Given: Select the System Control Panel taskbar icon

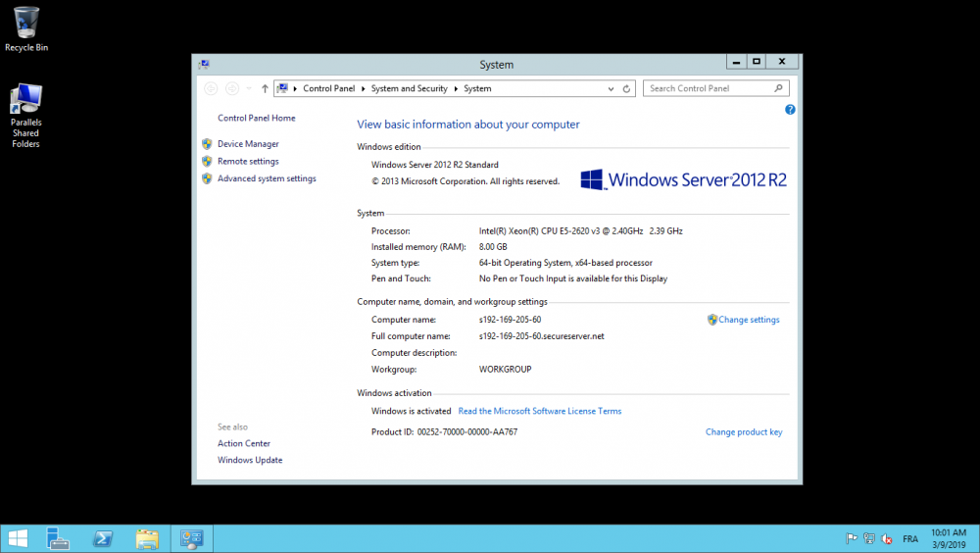Looking at the screenshot, I should pos(192,538).
